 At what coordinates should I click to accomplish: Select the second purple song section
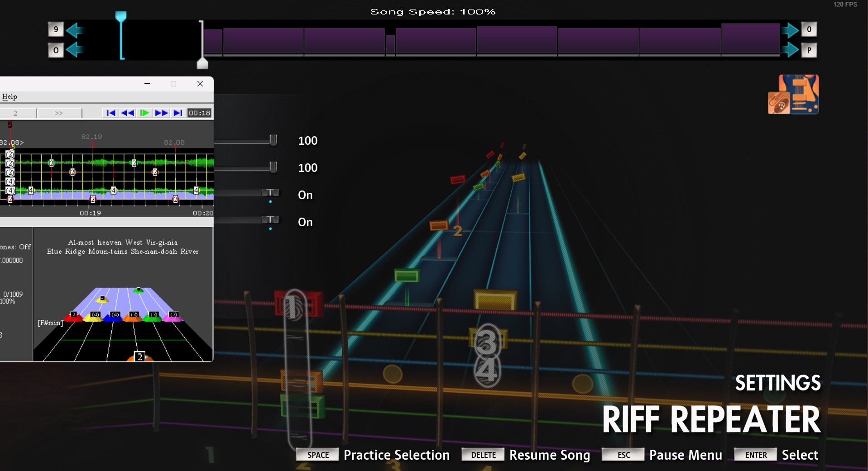[x=263, y=41]
